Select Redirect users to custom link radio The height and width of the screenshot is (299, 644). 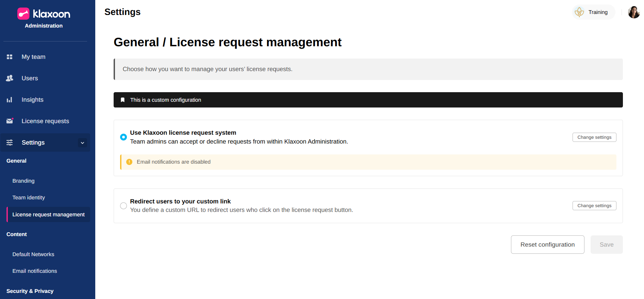(x=123, y=206)
